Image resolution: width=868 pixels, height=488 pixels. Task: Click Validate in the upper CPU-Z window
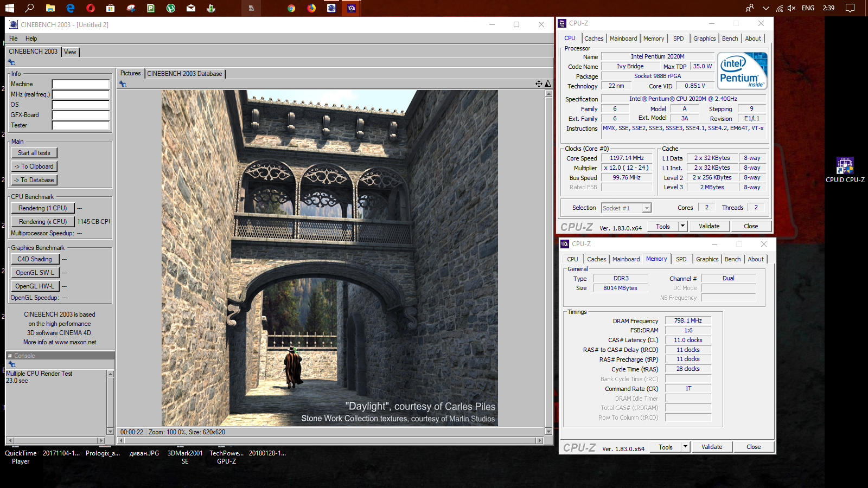pyautogui.click(x=709, y=226)
